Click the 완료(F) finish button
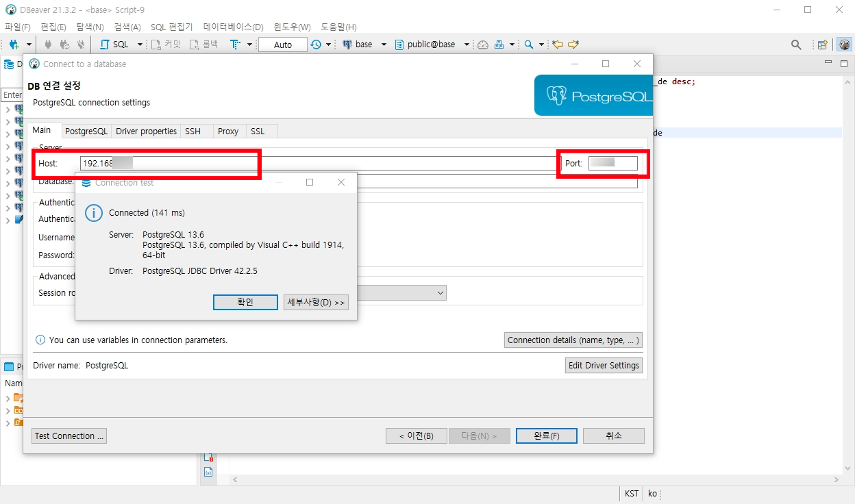Screen dimensions: 855x504 click(546, 436)
